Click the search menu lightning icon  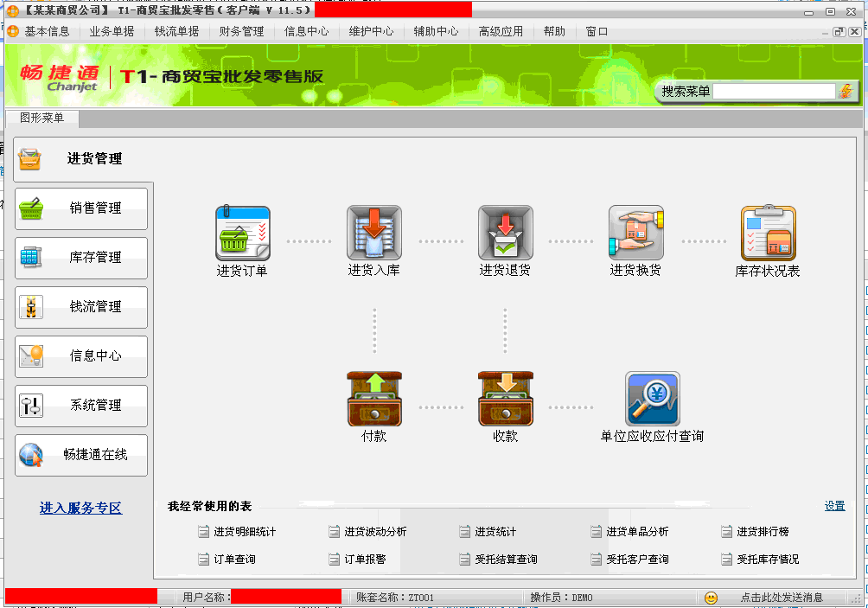846,91
